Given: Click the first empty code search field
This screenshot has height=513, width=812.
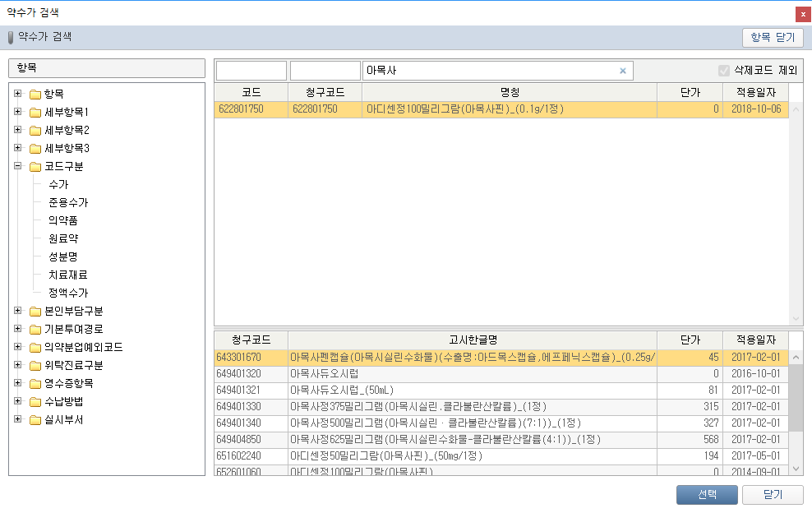Looking at the screenshot, I should tap(251, 71).
